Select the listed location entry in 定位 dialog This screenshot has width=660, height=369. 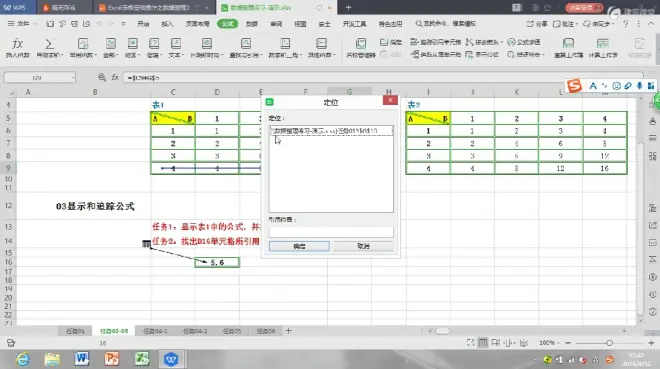(331, 131)
